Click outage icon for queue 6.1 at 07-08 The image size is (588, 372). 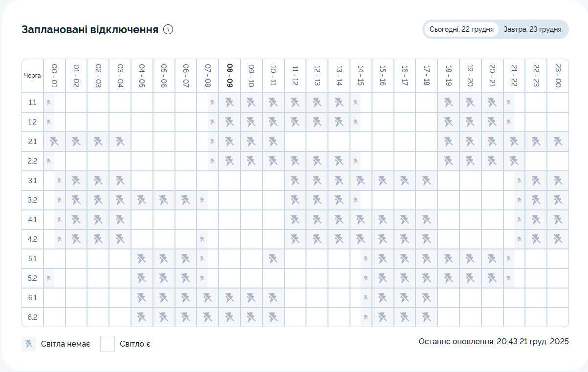(207, 298)
